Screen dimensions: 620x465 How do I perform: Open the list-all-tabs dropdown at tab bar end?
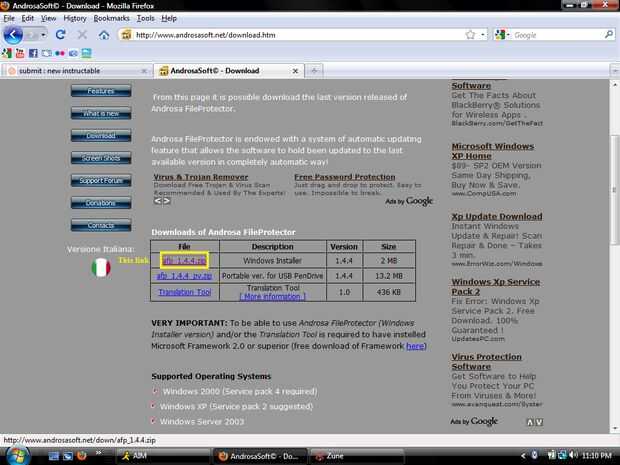[615, 71]
